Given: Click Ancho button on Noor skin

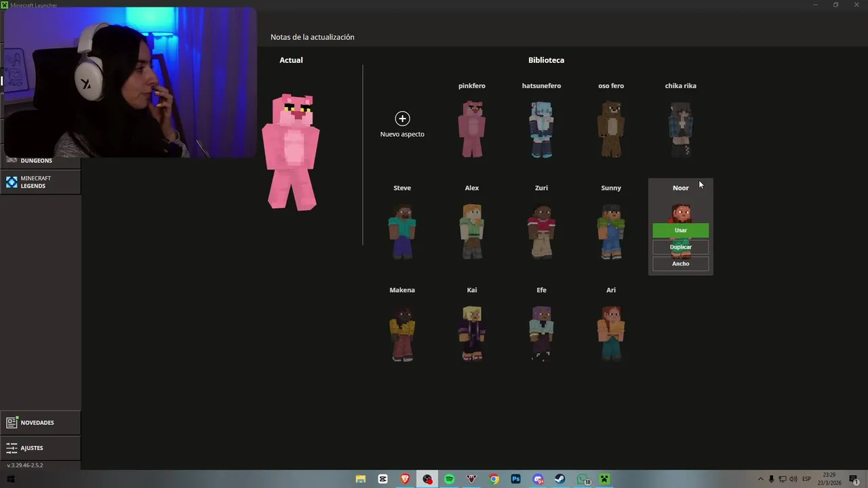Looking at the screenshot, I should pos(681,264).
